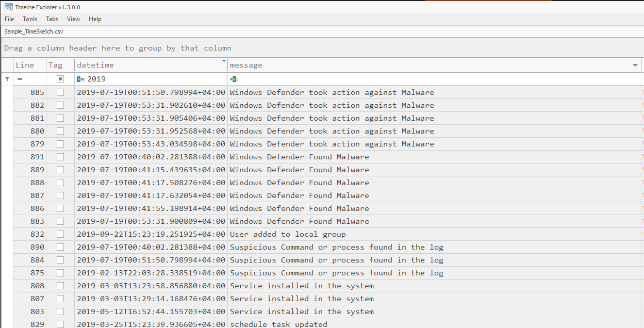Select the Sample_TimeSketch.csv tab
The width and height of the screenshot is (644, 328).
point(34,31)
